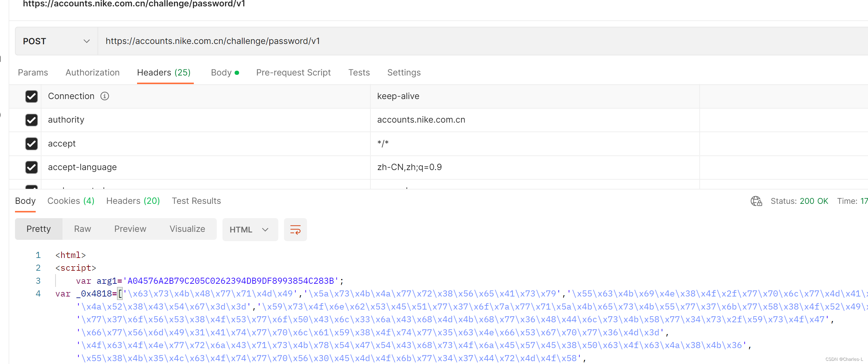Switch to the Params tab
The width and height of the screenshot is (868, 364).
pos(33,72)
